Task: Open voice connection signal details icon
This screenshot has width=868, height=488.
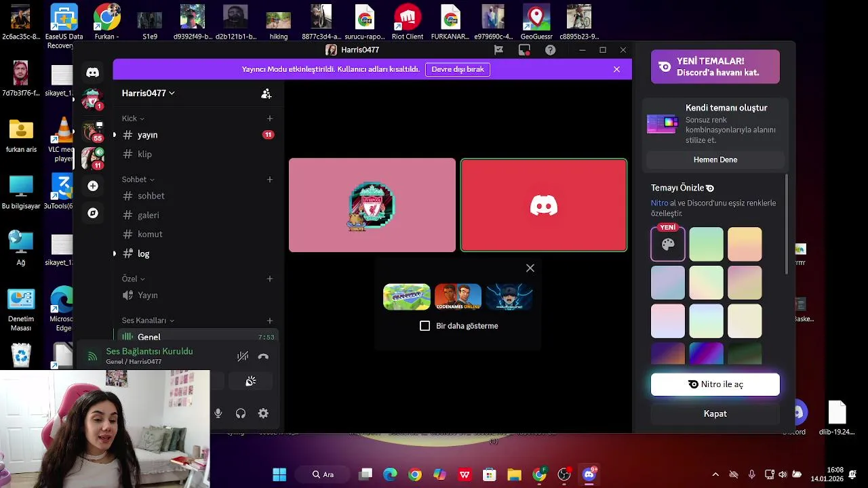Action: tap(93, 357)
